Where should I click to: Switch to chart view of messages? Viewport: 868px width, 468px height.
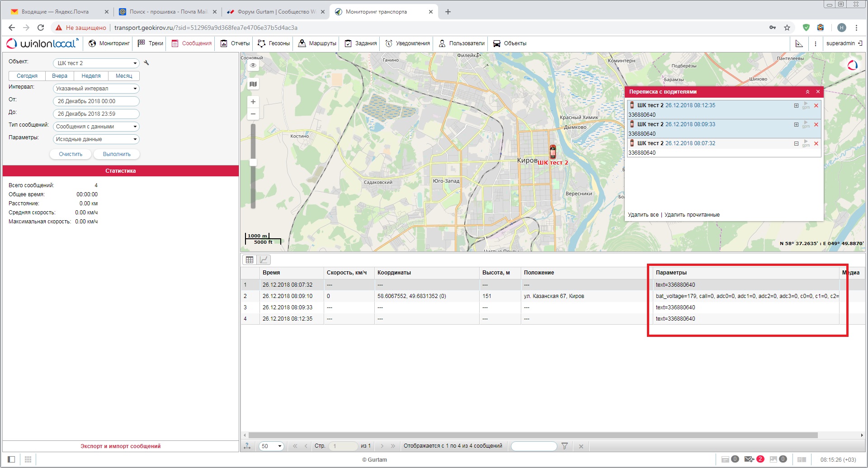coord(264,260)
